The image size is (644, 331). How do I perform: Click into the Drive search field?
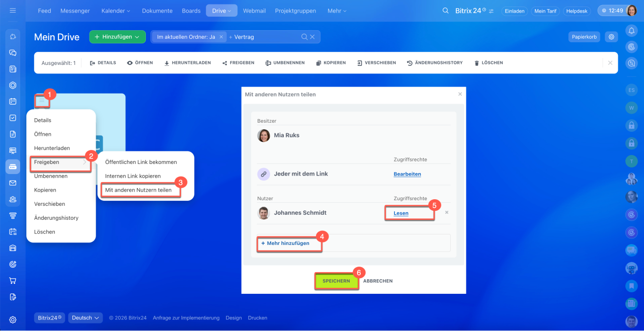[x=264, y=37]
